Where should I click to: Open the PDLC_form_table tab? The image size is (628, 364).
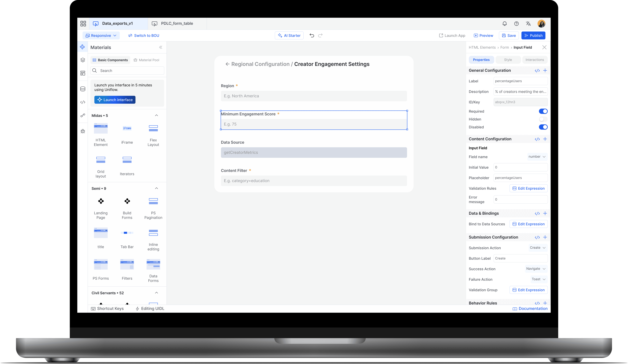177,24
